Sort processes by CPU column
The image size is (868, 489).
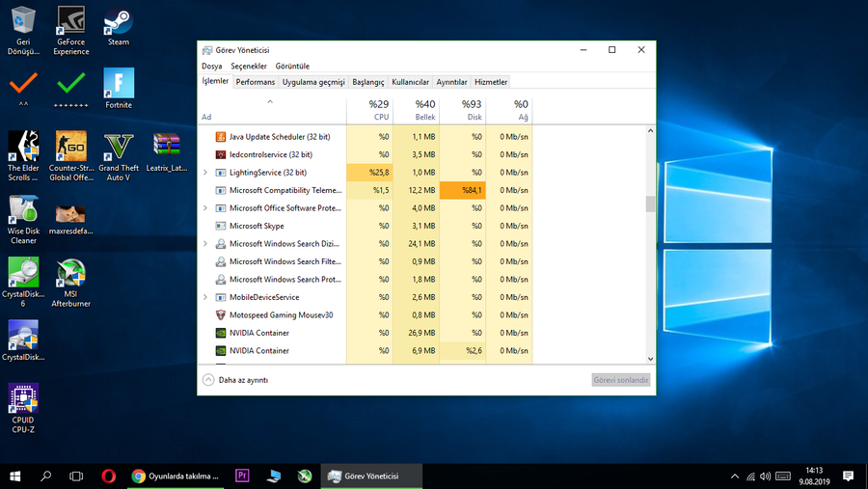point(369,110)
